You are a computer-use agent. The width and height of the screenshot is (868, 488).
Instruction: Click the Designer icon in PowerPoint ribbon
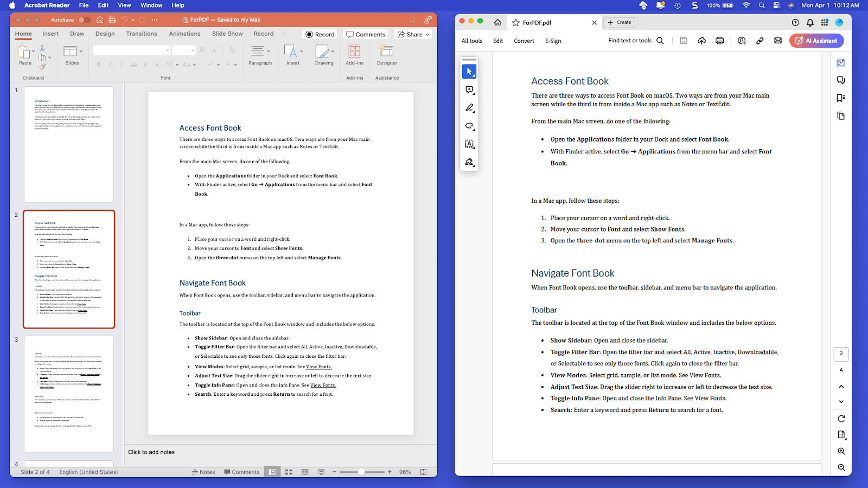(x=387, y=55)
